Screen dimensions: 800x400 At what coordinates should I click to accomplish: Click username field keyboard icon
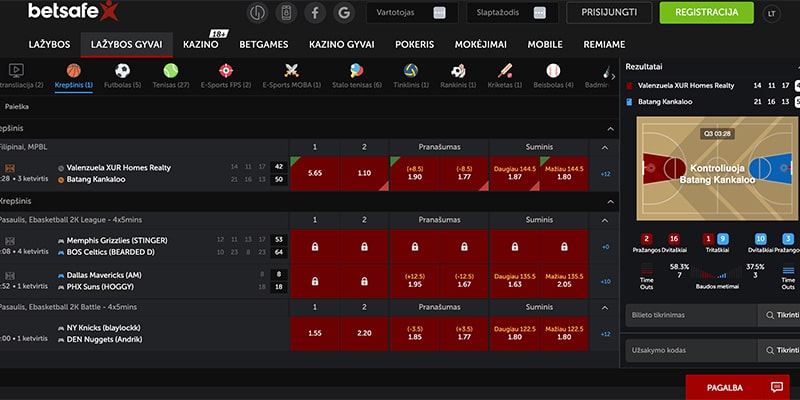[439, 13]
